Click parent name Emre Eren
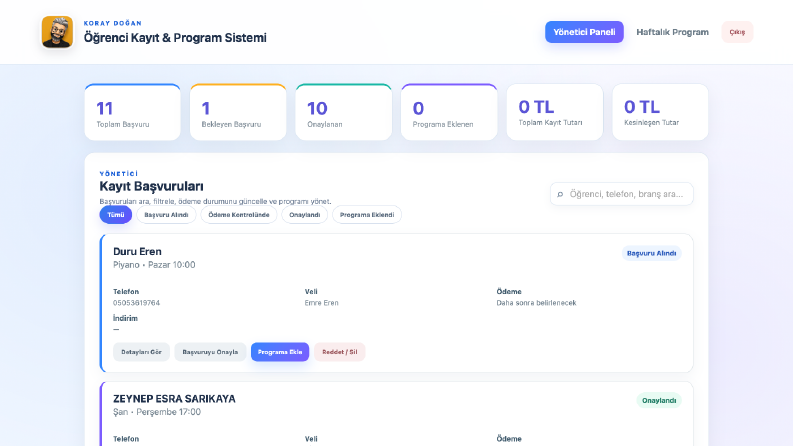 (x=322, y=303)
